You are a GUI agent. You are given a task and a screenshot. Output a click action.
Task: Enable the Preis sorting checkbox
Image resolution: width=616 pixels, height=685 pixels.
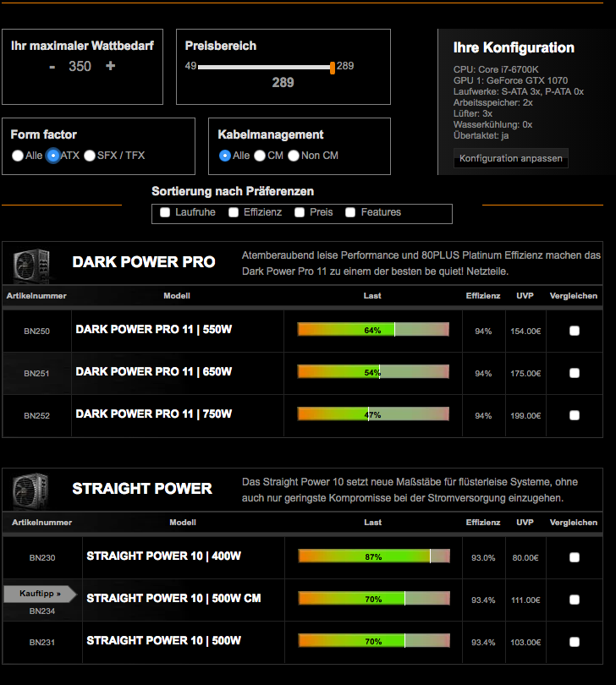pos(300,212)
